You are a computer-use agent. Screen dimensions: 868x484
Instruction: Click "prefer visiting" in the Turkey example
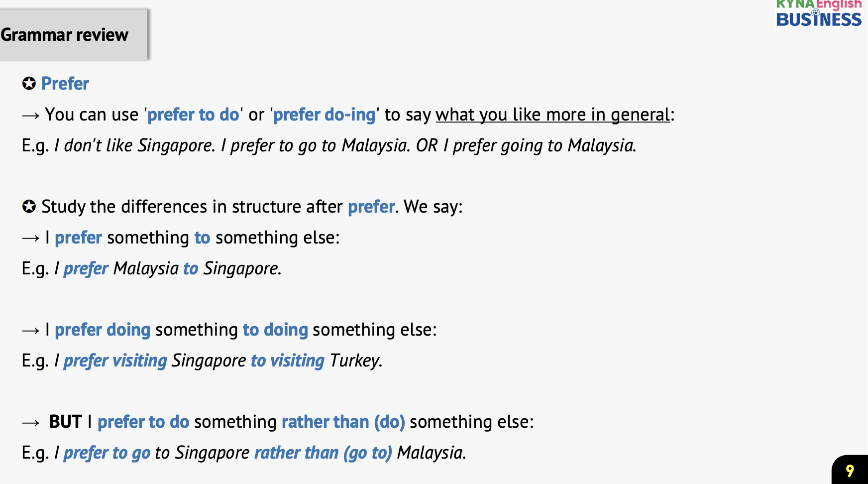(x=115, y=361)
